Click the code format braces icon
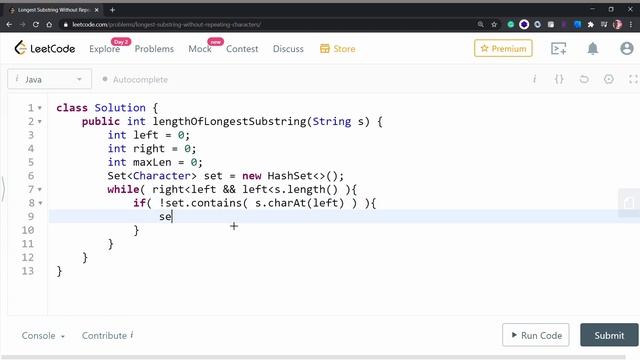Viewport: 640px width, 360px height. point(559,79)
